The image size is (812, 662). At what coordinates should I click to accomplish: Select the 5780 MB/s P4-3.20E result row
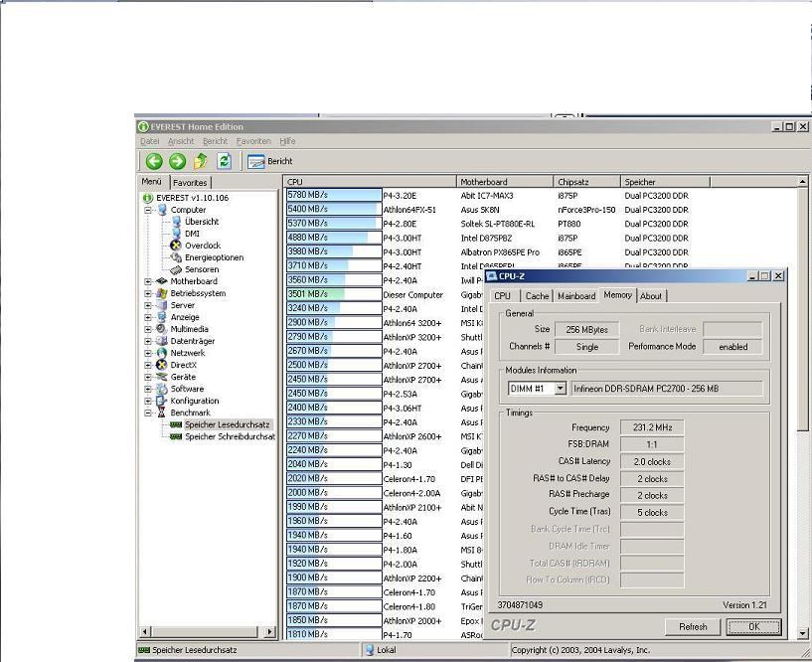tap(540, 195)
